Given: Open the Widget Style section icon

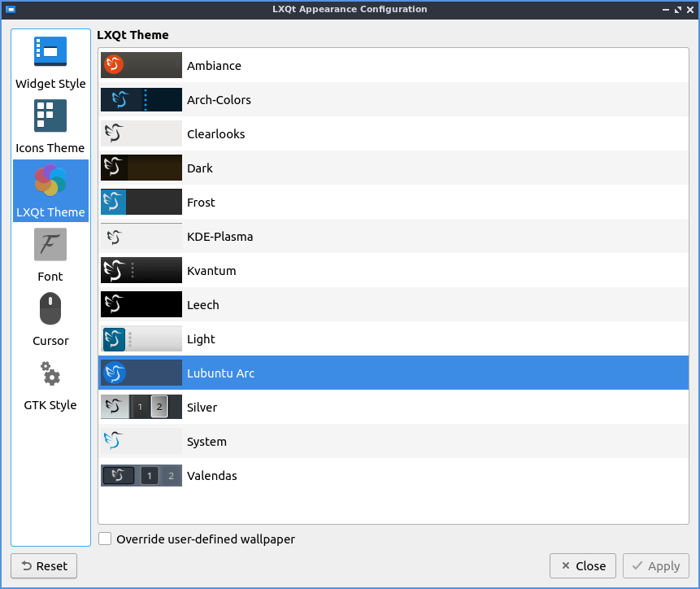Looking at the screenshot, I should pos(50,51).
